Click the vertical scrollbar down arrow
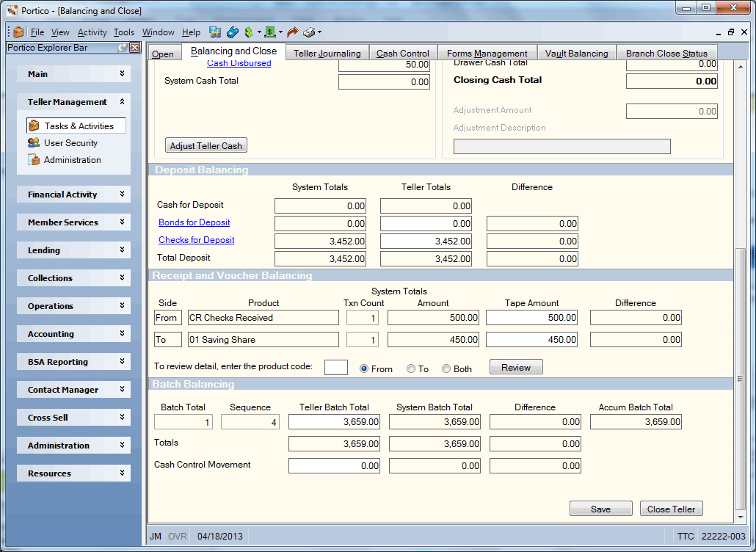 coord(741,517)
